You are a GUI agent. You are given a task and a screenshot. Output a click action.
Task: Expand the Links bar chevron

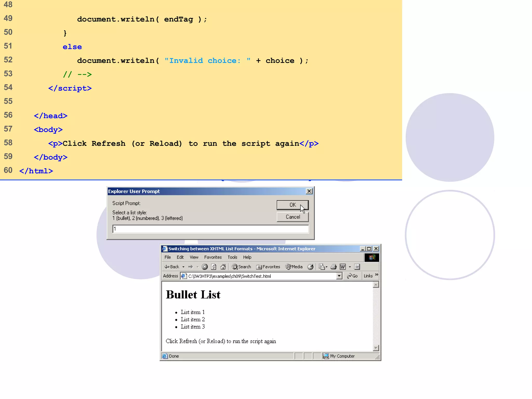tap(377, 275)
